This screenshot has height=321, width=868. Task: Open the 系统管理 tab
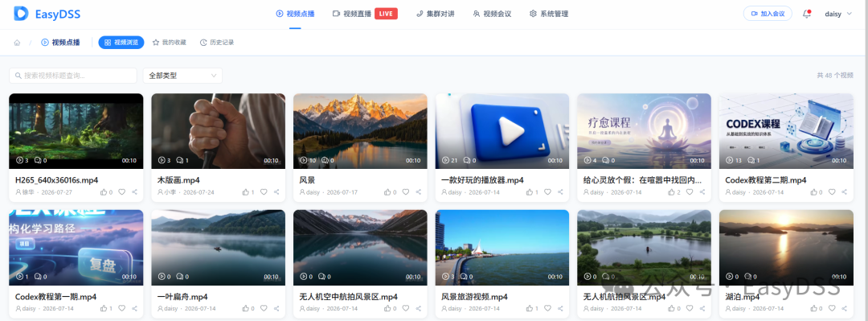coord(549,14)
